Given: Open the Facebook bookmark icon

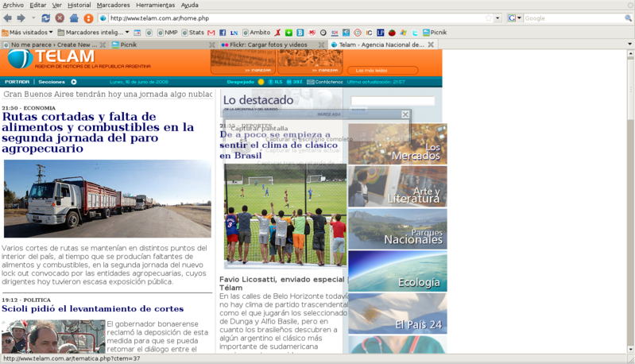Looking at the screenshot, I should tap(223, 33).
